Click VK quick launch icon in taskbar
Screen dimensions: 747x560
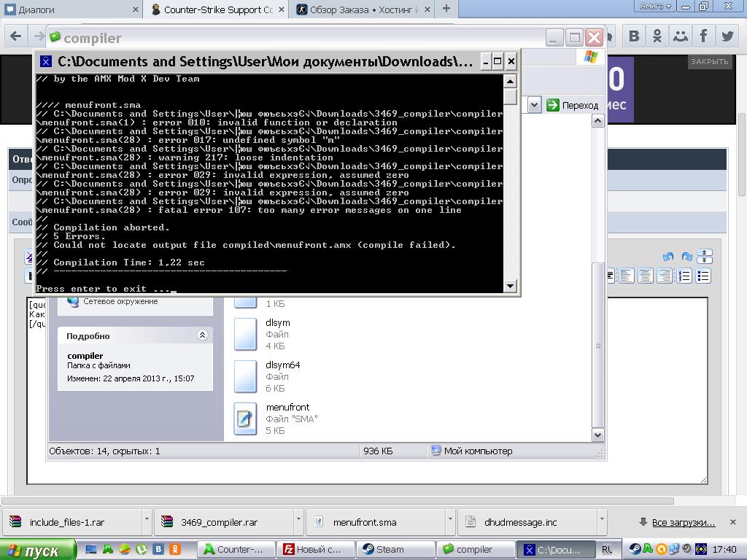coord(158,549)
